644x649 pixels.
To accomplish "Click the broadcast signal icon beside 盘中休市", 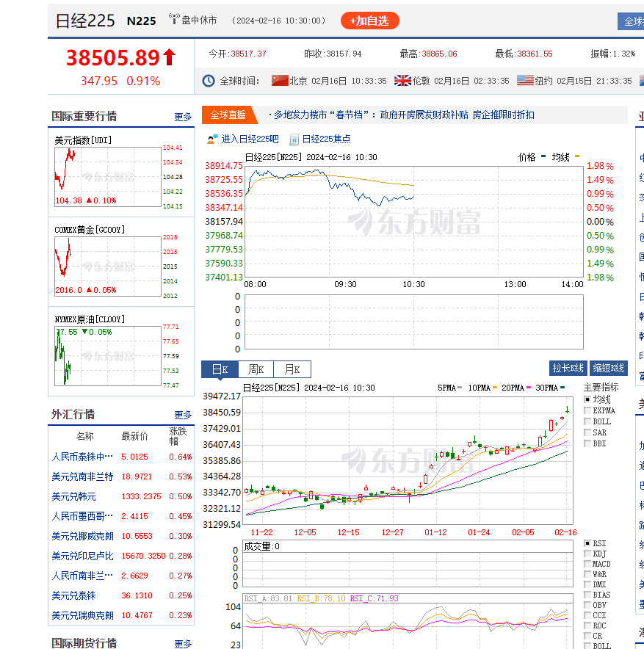I will point(174,18).
